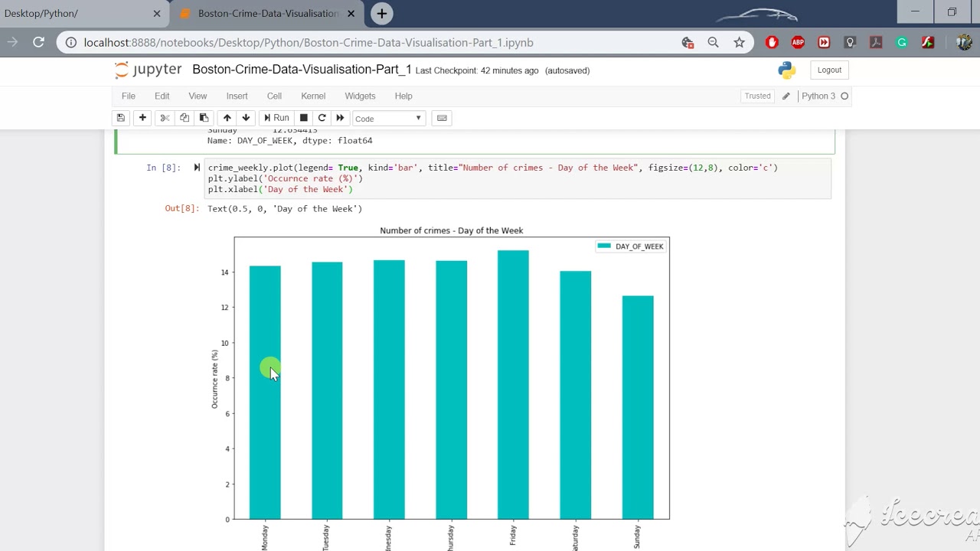Screen dimensions: 980x551
Task: Open the File menu
Action: [129, 96]
